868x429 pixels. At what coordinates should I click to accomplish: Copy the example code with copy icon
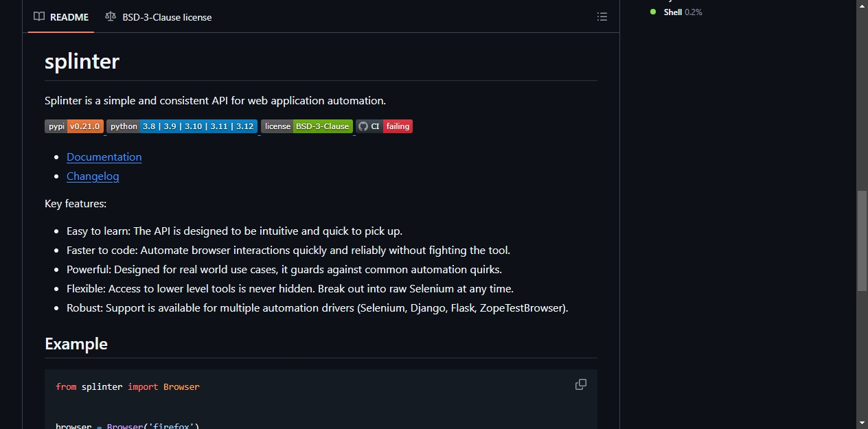point(581,384)
